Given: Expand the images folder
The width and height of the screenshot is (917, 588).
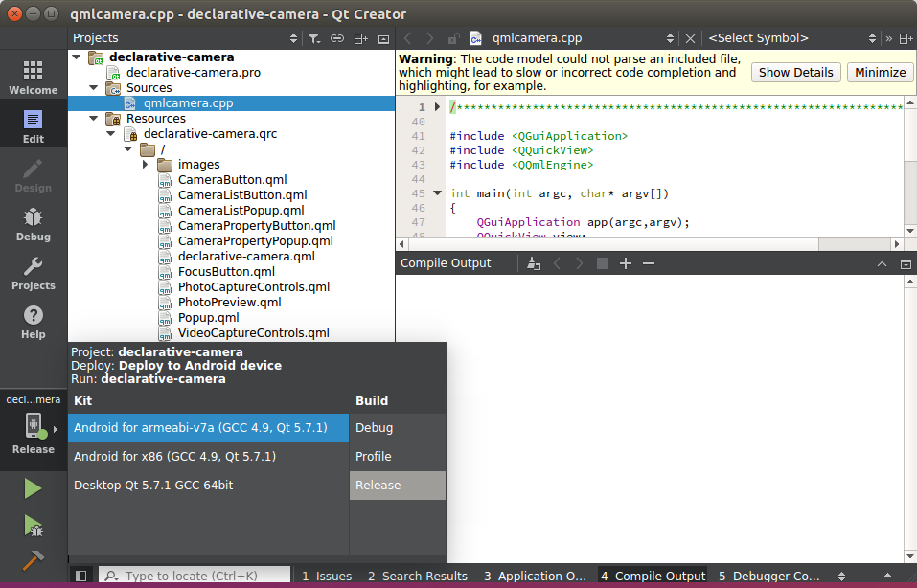Looking at the screenshot, I should (x=145, y=165).
